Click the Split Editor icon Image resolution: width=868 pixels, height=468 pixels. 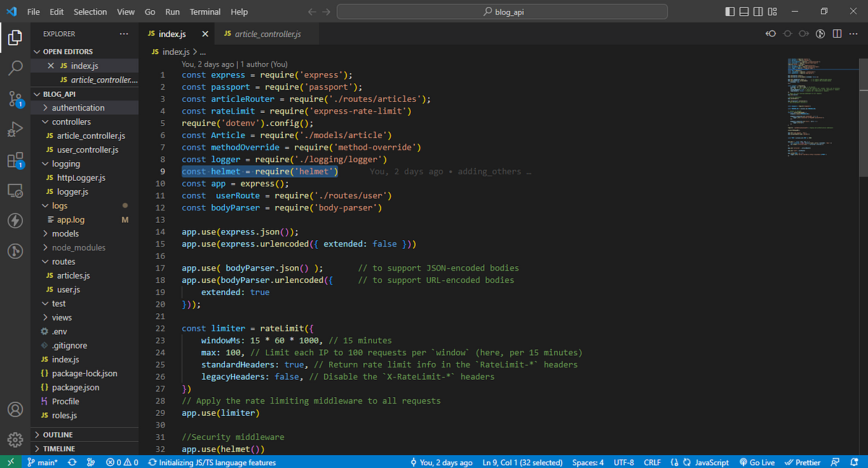(x=838, y=33)
